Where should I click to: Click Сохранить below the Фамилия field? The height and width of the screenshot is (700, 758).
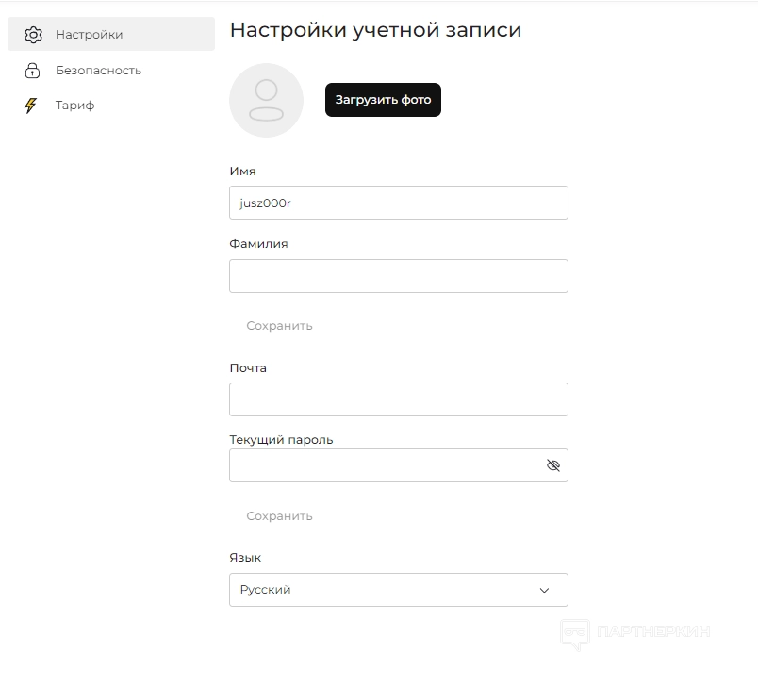279,326
